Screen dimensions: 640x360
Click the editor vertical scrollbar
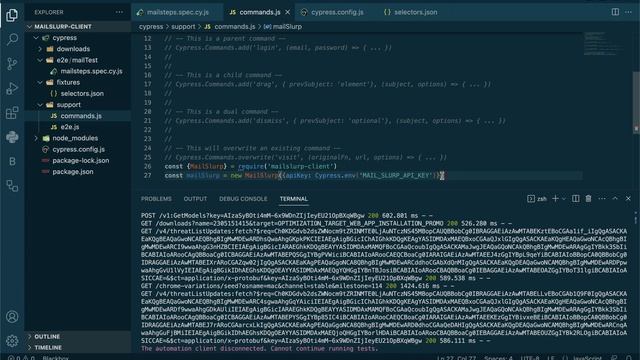click(x=636, y=102)
